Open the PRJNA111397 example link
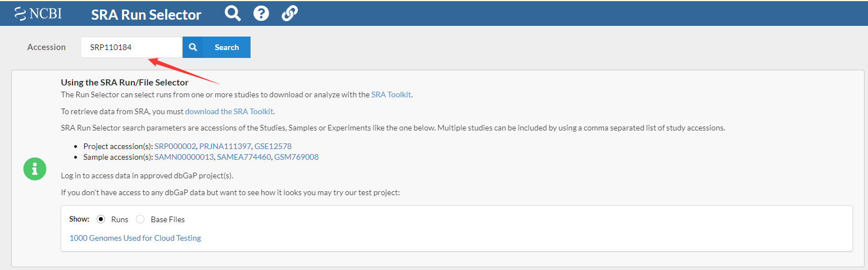Image resolution: width=868 pixels, height=270 pixels. pos(225,146)
